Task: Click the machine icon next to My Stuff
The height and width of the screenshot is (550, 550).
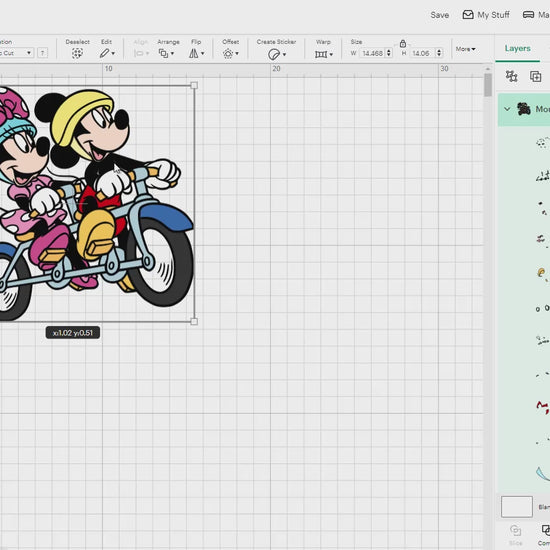Action: click(x=528, y=15)
